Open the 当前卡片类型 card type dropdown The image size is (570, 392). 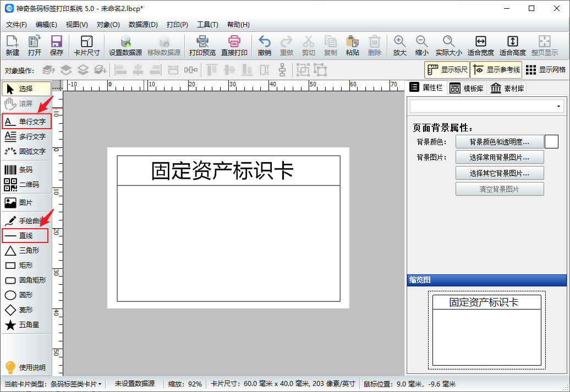pos(76,384)
